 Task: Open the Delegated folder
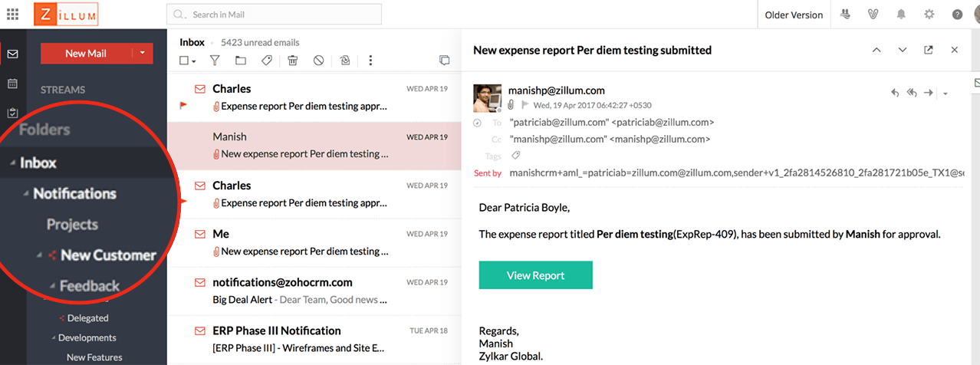pyautogui.click(x=87, y=317)
